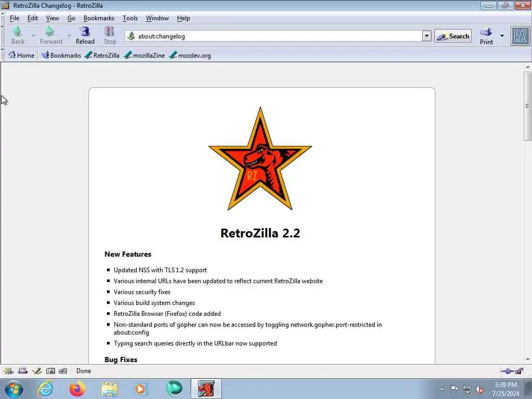Click "Various security fixes" list item
This screenshot has height=399, width=532.
click(142, 292)
